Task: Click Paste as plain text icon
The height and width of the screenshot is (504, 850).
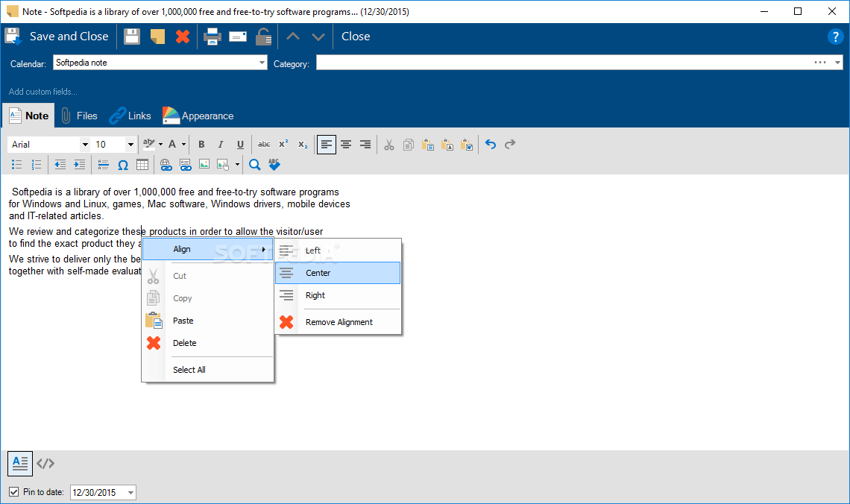Action: pyautogui.click(x=447, y=144)
